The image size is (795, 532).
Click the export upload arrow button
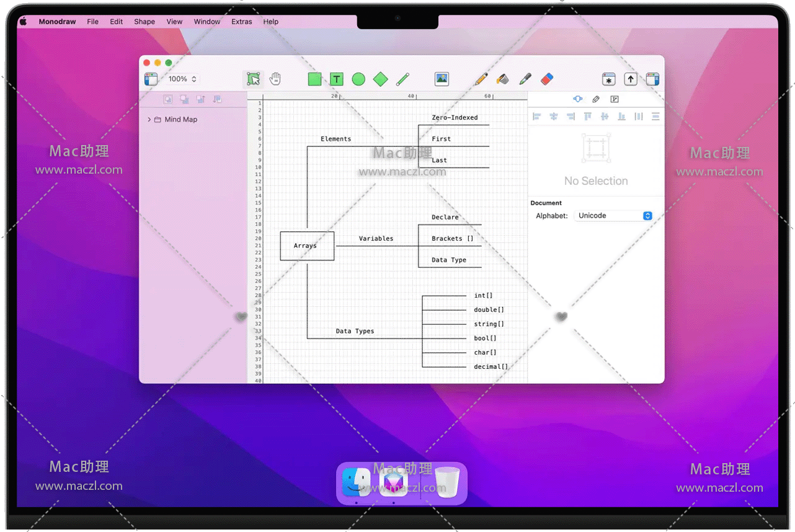(630, 79)
